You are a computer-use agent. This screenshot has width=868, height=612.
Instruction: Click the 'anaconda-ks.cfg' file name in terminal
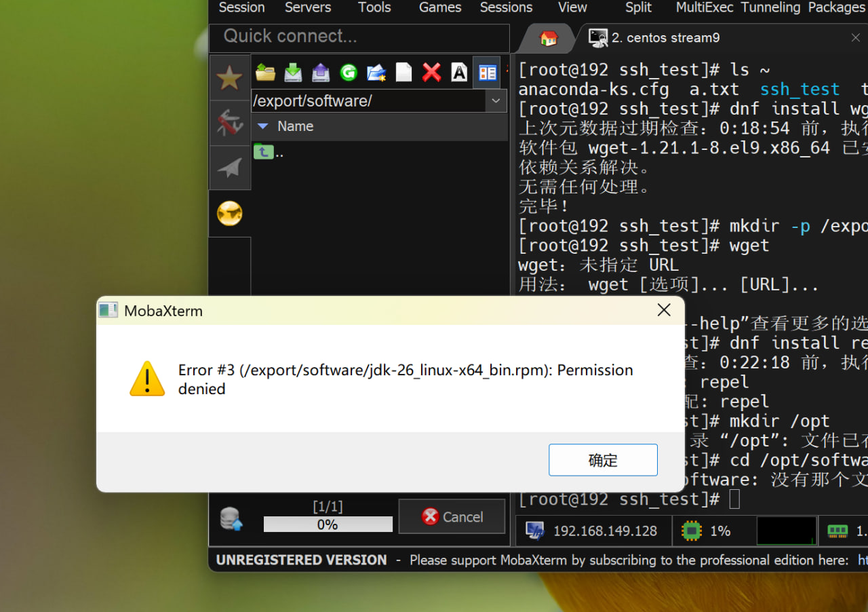tap(593, 89)
